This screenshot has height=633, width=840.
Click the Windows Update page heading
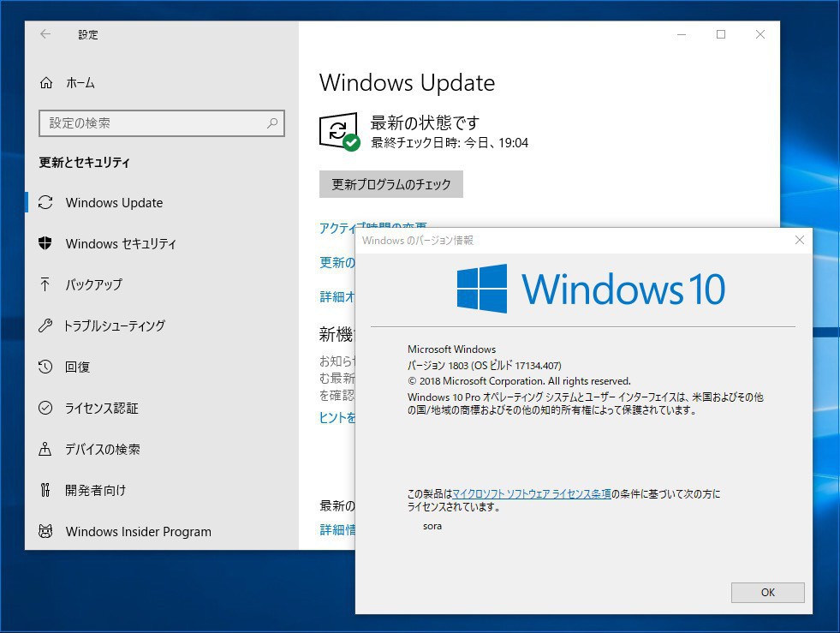click(407, 82)
